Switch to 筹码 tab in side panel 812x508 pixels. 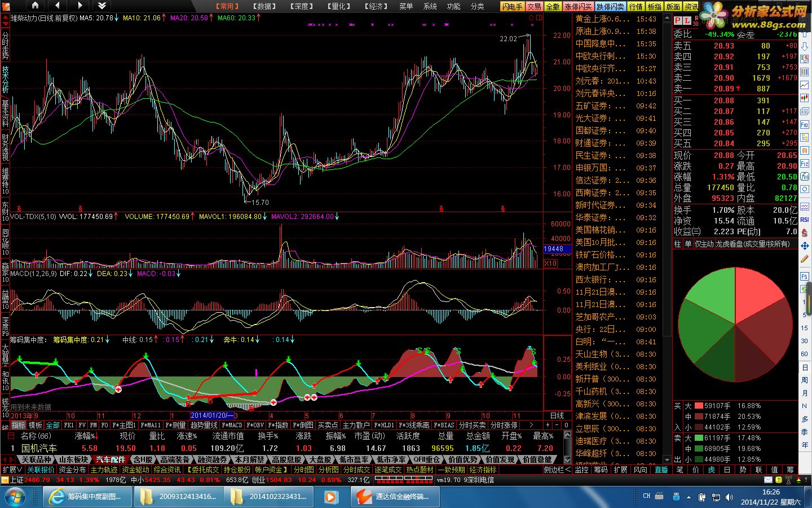click(601, 470)
